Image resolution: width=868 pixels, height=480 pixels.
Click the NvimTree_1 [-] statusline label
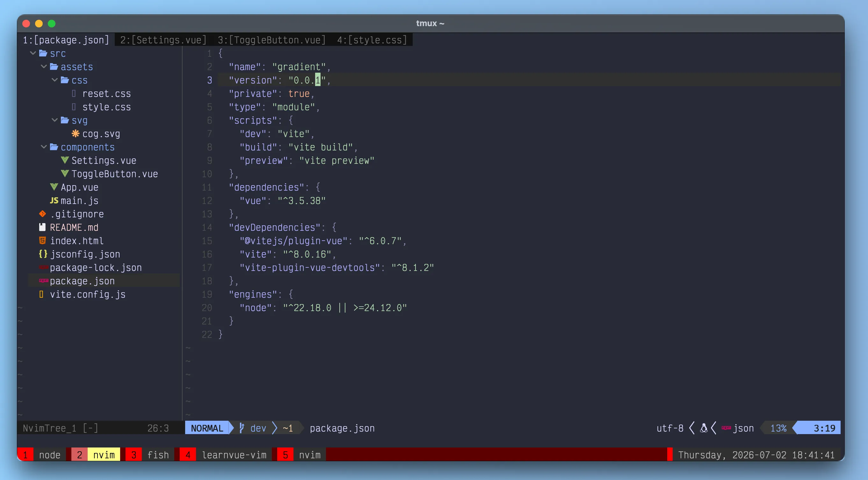(61, 428)
